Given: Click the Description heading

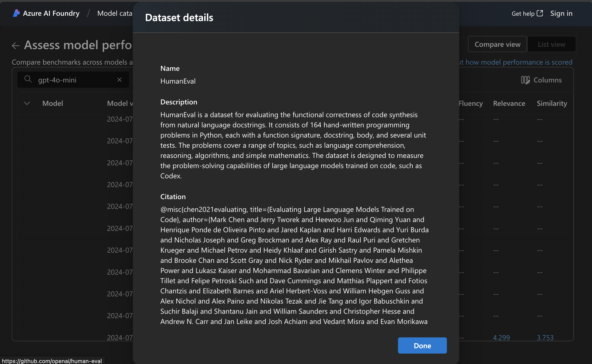Looking at the screenshot, I should pyautogui.click(x=179, y=102).
